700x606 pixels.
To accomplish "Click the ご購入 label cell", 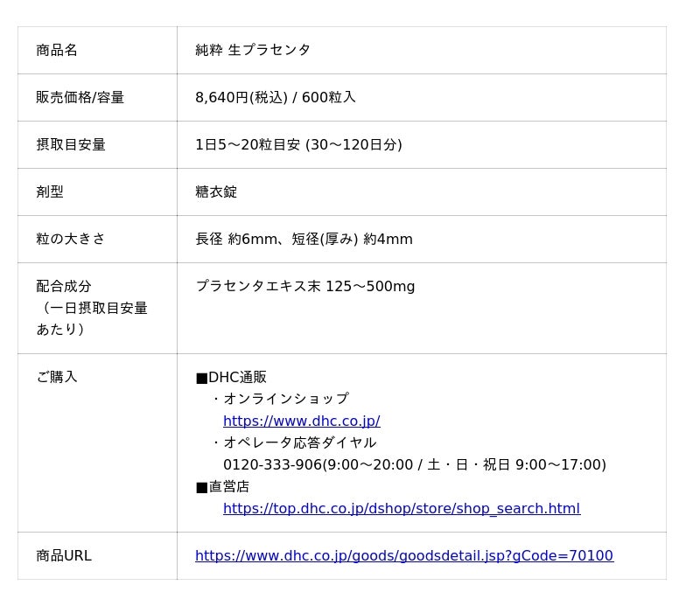I will click(57, 377).
